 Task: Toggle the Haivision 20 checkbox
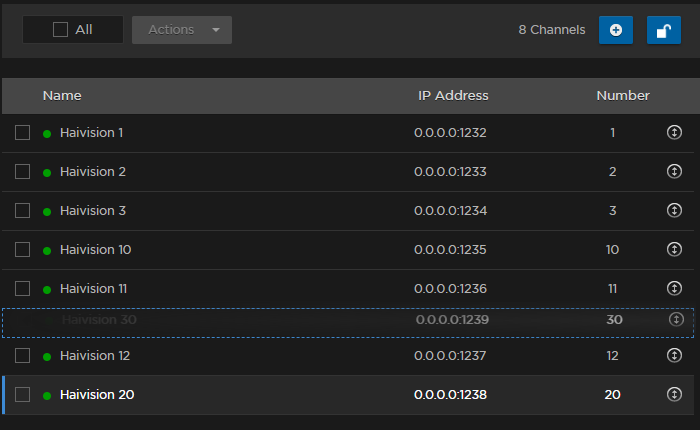click(23, 394)
